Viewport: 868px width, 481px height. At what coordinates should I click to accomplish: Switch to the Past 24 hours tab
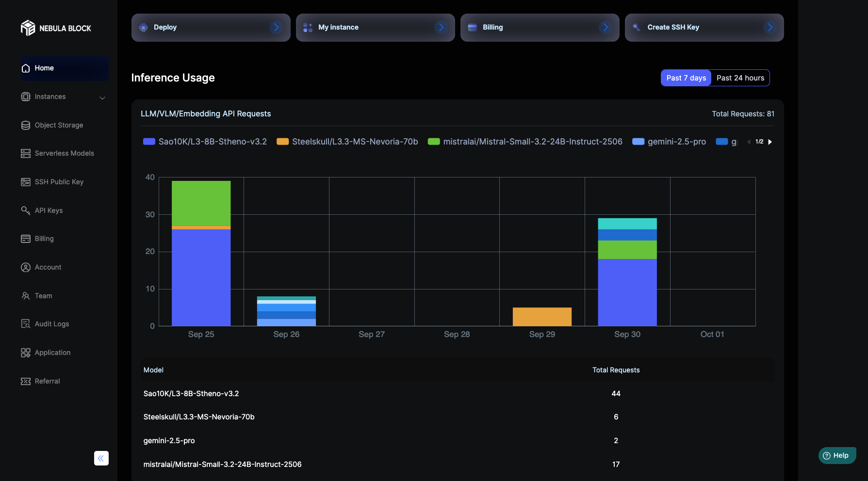(x=740, y=78)
